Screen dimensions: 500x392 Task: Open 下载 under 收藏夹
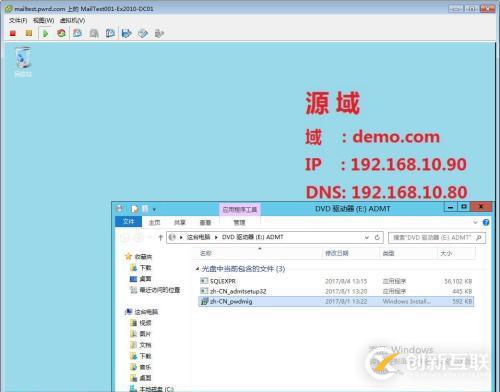coord(145,268)
